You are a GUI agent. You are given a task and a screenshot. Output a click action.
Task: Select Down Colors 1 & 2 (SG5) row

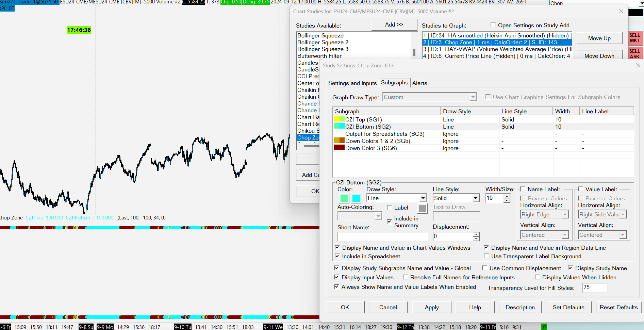(483, 141)
